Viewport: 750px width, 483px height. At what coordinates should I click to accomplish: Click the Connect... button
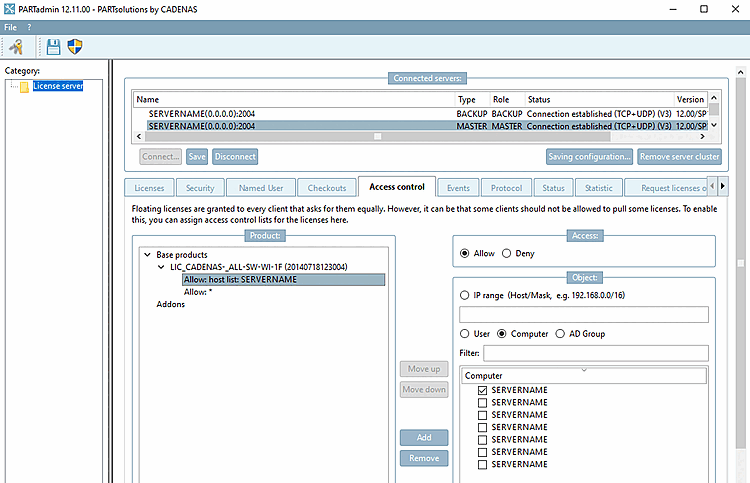point(161,157)
